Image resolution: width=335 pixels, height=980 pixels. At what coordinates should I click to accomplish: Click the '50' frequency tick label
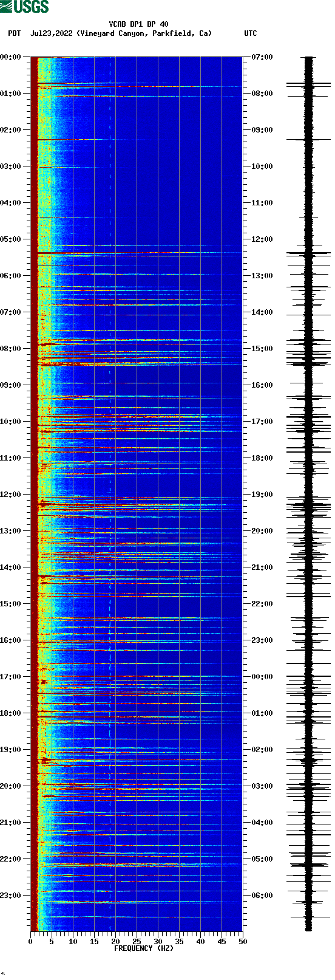pyautogui.click(x=243, y=942)
